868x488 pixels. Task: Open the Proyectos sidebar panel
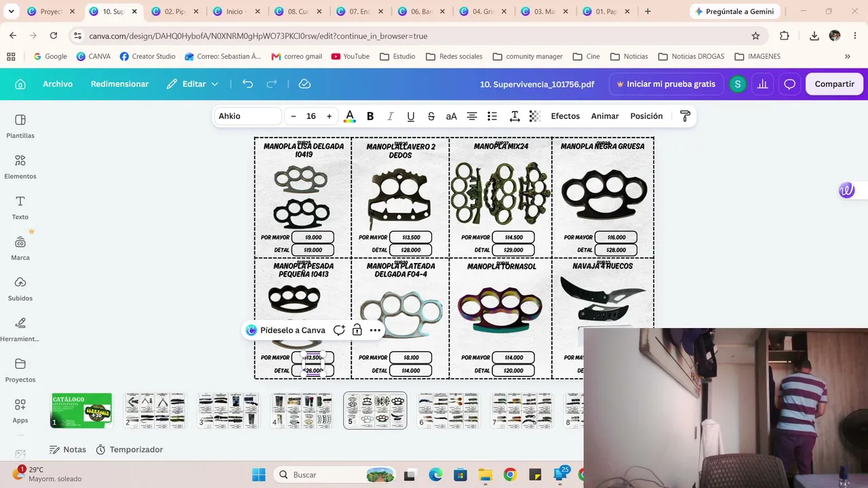pos(20,370)
